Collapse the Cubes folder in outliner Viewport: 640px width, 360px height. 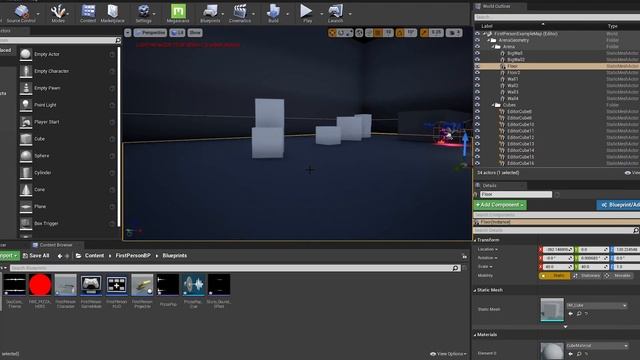[x=493, y=105]
